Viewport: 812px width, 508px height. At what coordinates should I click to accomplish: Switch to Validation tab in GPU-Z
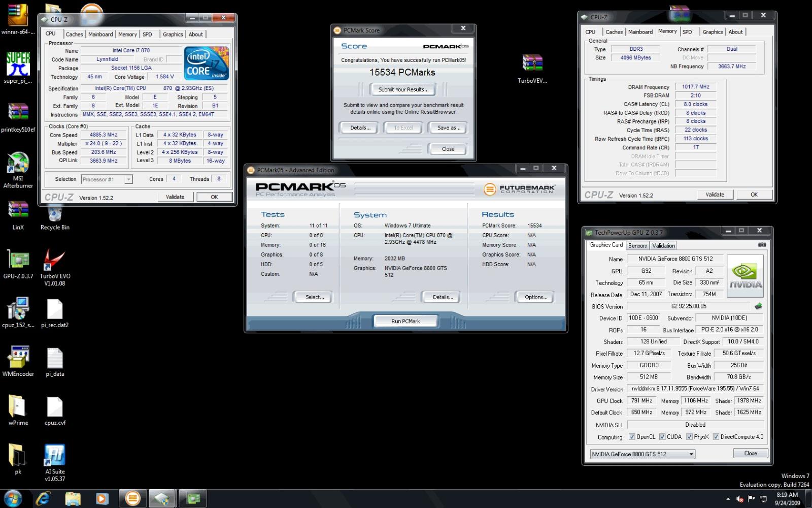coord(663,245)
